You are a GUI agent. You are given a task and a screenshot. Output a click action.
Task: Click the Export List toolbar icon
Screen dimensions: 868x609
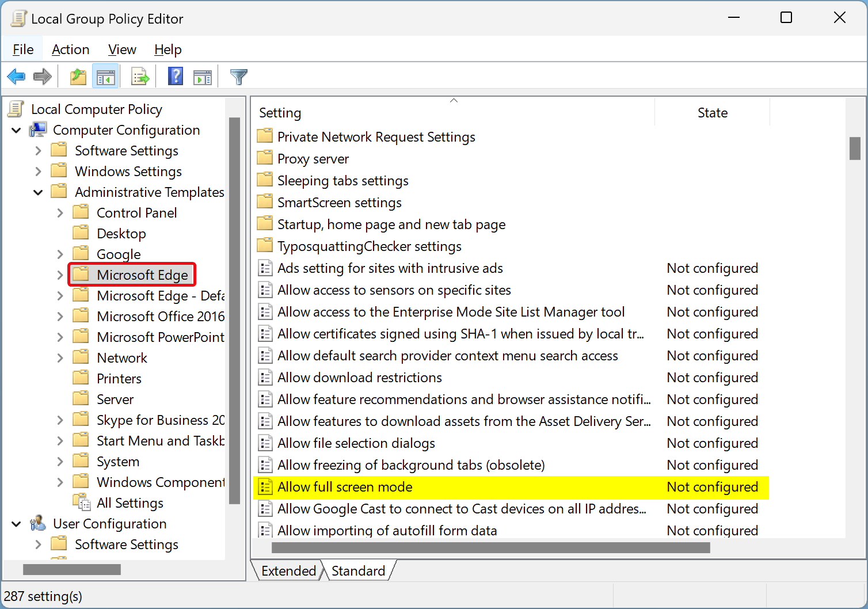[x=140, y=77]
